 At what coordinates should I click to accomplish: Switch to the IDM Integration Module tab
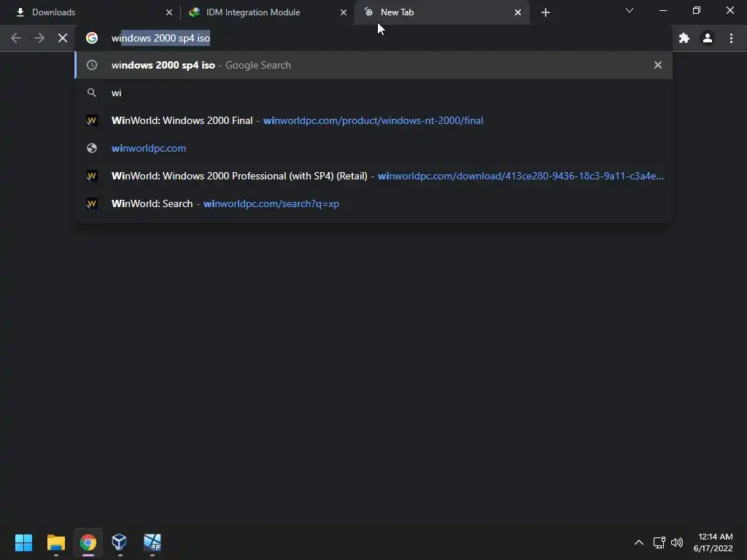pos(267,12)
